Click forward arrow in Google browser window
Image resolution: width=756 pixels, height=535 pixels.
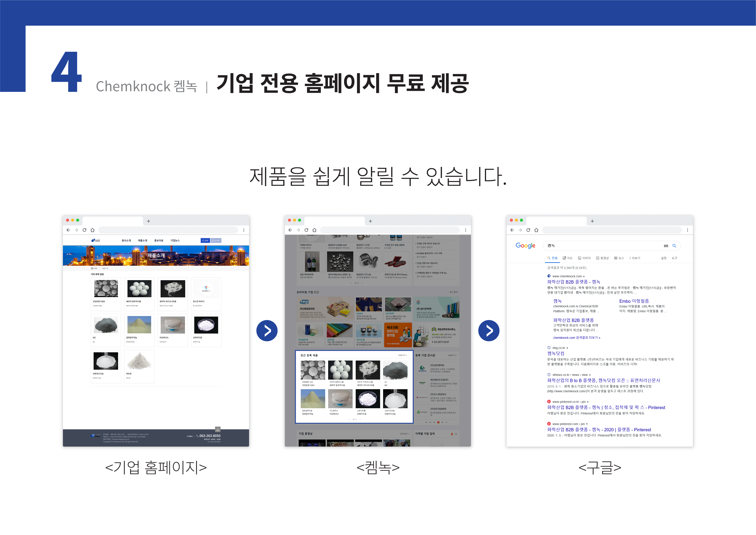click(520, 230)
